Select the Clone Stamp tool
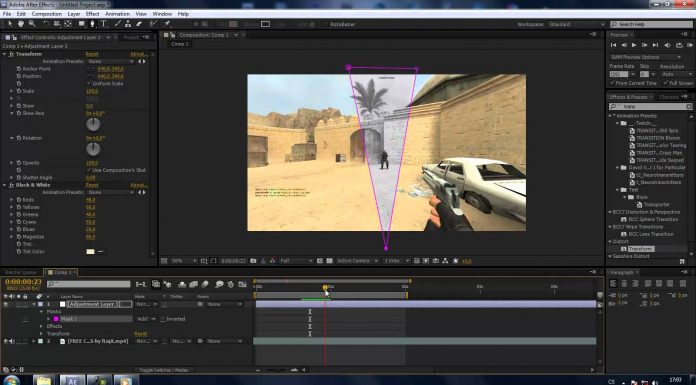 tap(128, 24)
